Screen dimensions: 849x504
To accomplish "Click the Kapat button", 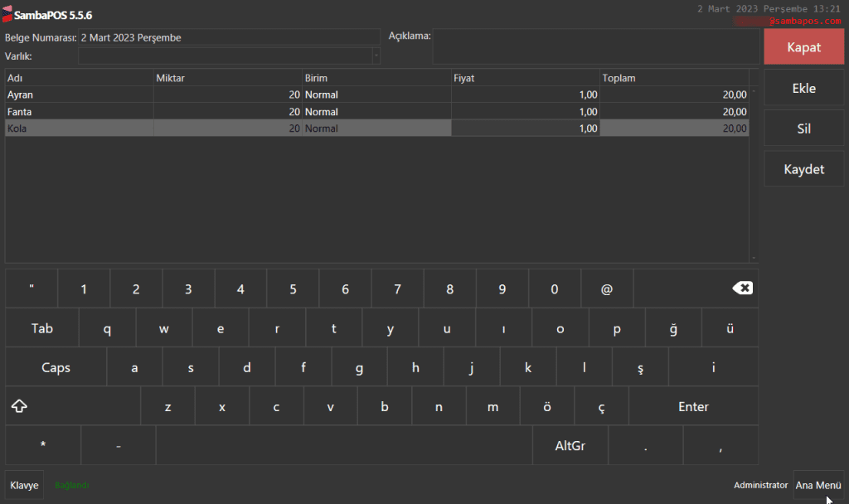I will [x=803, y=47].
